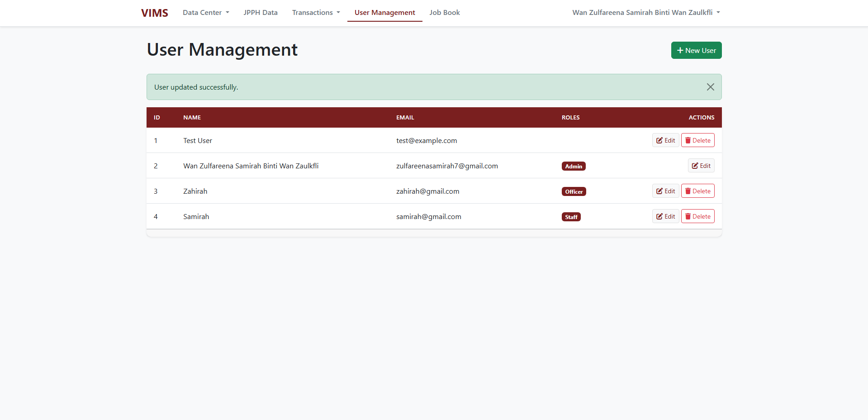Delete the Zahirah user row
This screenshot has width=868, height=420.
click(697, 191)
